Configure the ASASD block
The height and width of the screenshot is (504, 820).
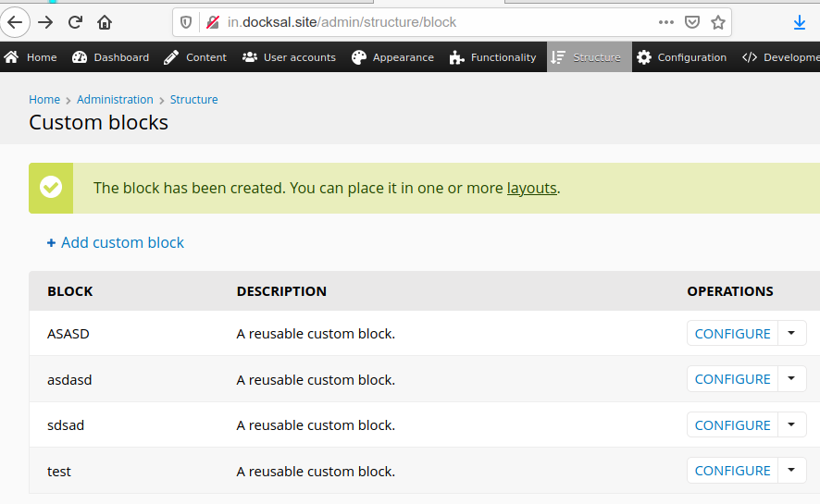click(x=732, y=333)
